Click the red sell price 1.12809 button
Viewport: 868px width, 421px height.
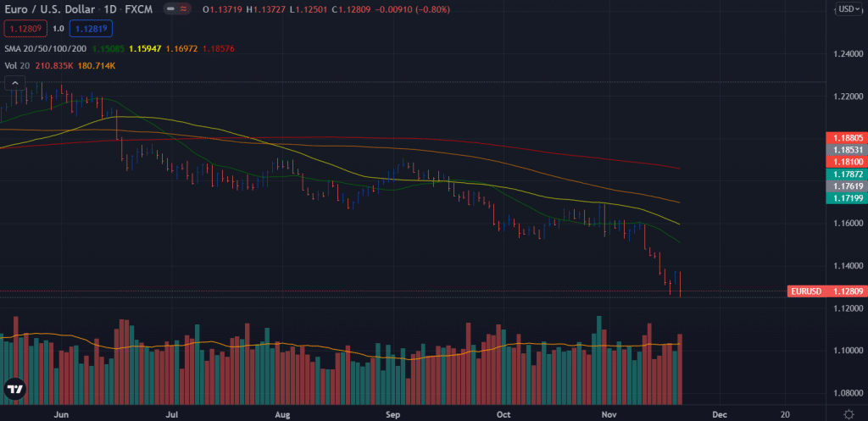[25, 29]
